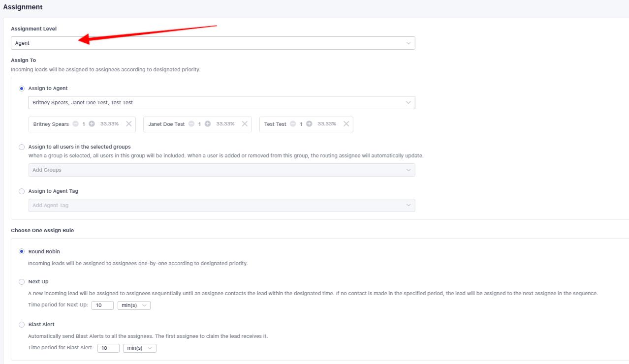This screenshot has height=364, width=629.
Task: Select the Blast Alert assign rule
Action: pos(22,325)
